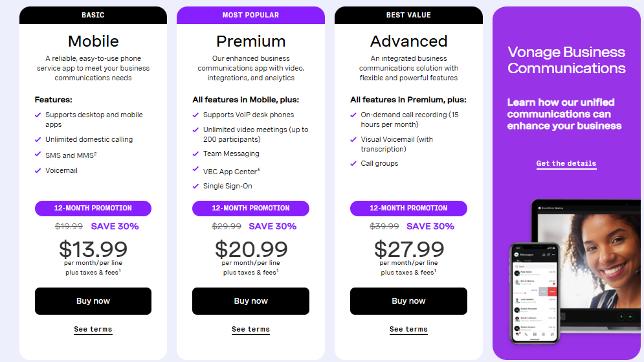Click the checkmark beside Call groups
The image size is (644, 362).
click(x=353, y=163)
